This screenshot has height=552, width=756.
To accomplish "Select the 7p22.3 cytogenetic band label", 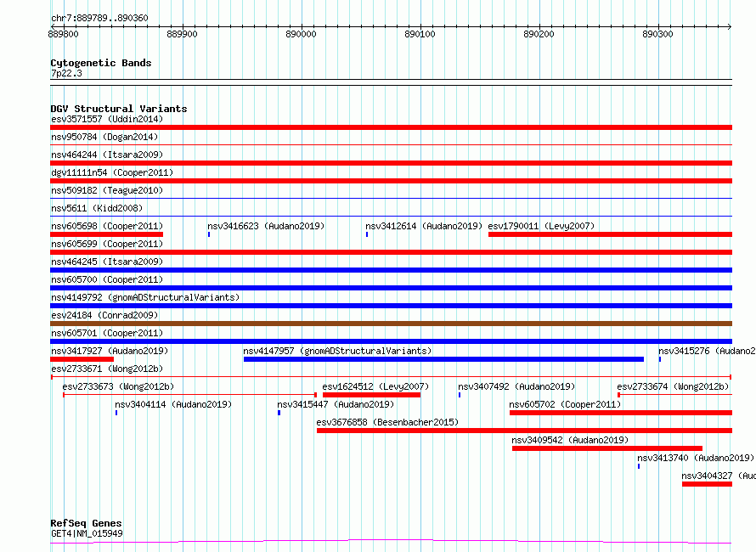I will (66, 73).
